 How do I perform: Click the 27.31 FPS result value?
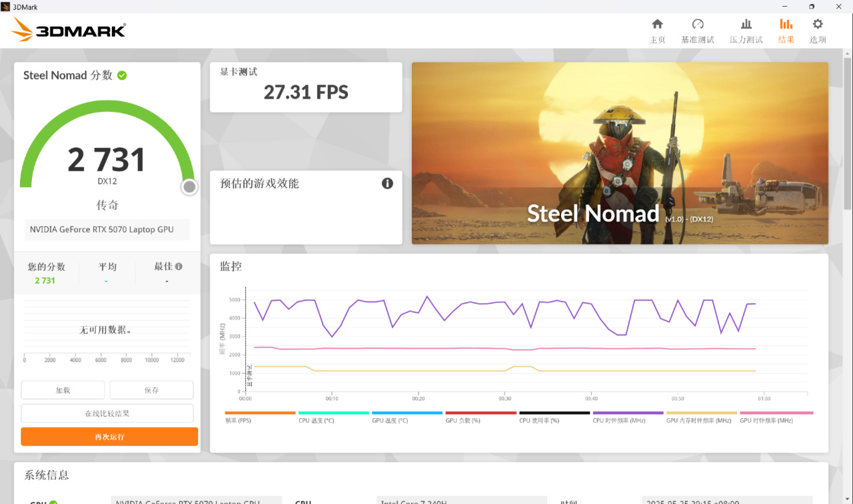[x=306, y=93]
